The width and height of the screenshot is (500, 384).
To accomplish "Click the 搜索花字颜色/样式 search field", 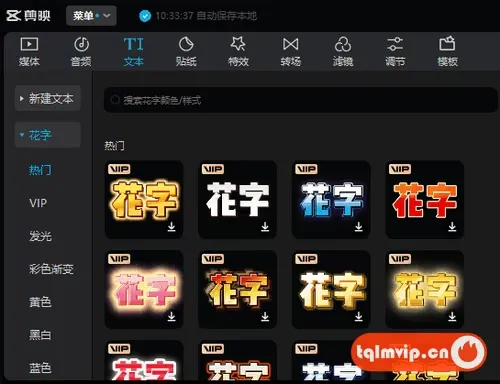I will click(x=301, y=100).
